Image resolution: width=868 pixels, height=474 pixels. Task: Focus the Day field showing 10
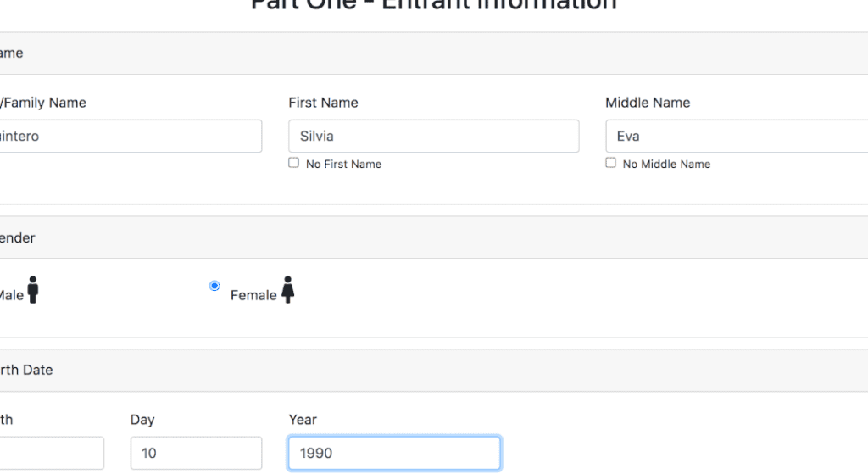(196, 453)
